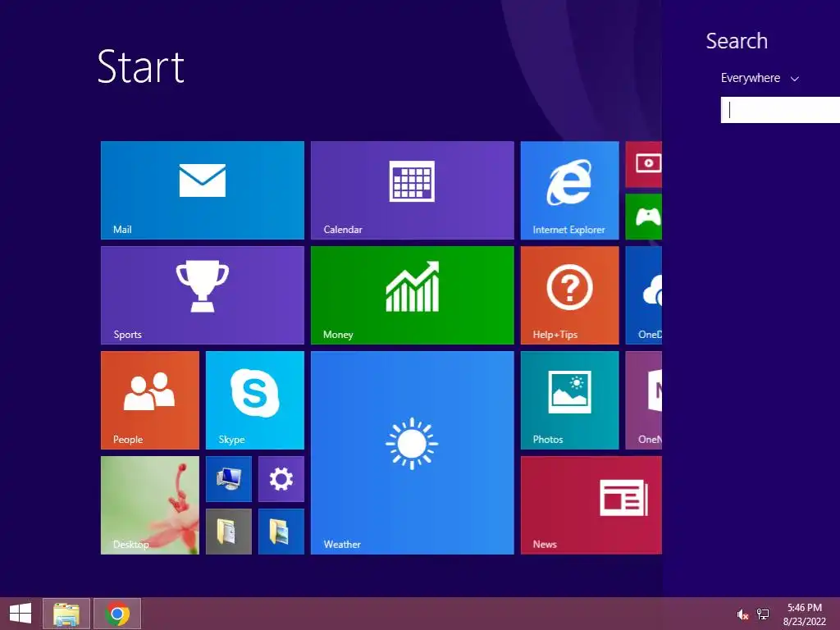Launch the Skype tile

255,400
